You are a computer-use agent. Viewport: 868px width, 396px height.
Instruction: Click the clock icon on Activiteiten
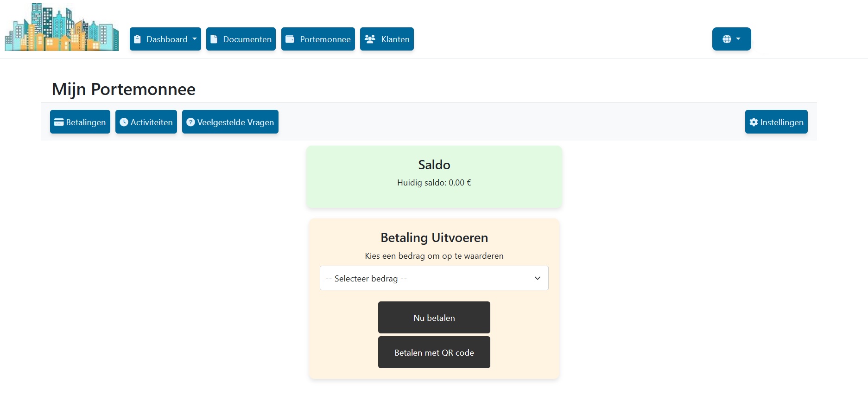[x=124, y=122]
